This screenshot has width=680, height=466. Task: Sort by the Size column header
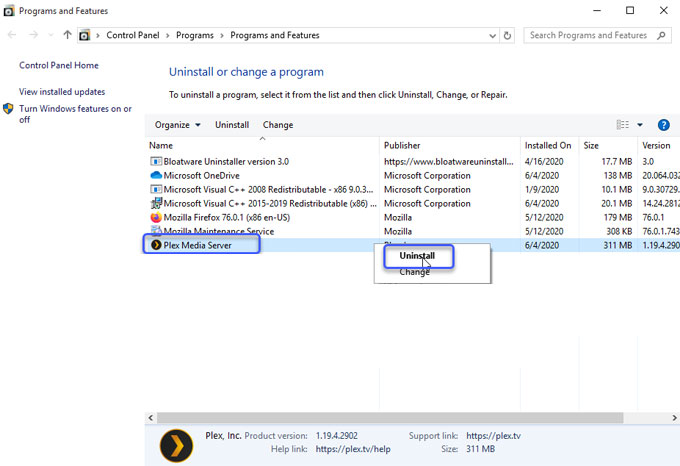click(608, 145)
